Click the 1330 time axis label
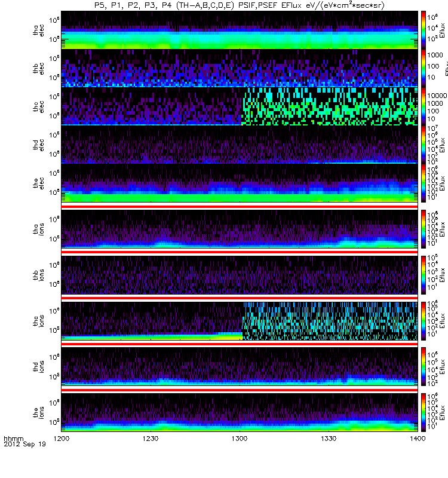Screen dimensions: 448x478 [x=329, y=439]
